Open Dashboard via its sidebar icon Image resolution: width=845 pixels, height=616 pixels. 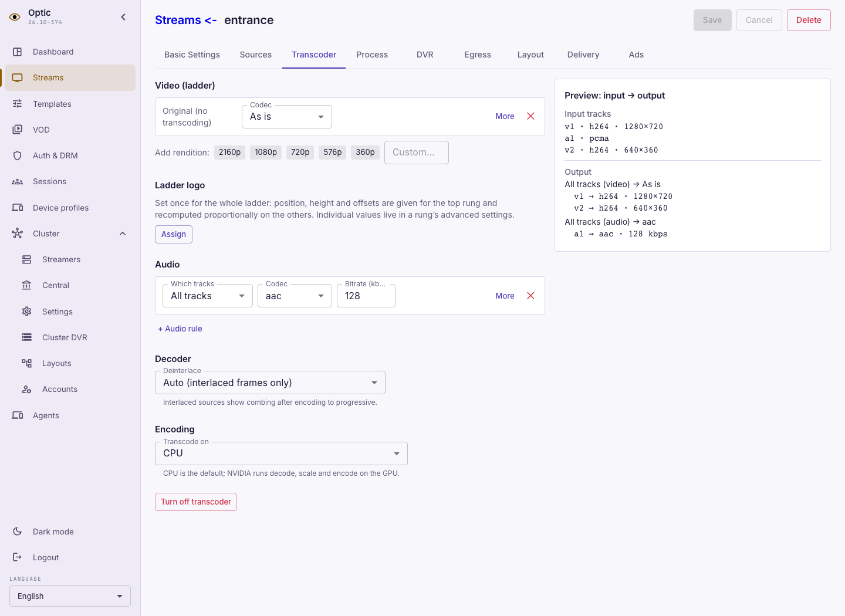[18, 52]
